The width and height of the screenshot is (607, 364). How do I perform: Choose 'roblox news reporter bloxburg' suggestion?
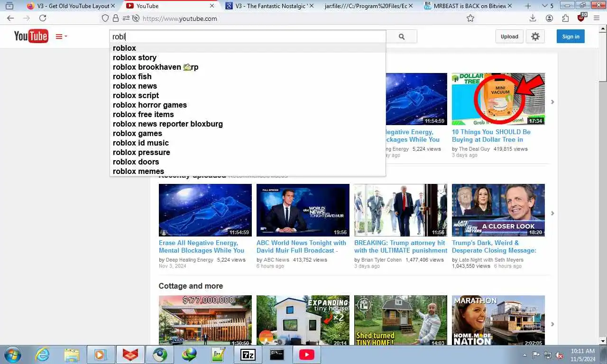tap(248, 124)
